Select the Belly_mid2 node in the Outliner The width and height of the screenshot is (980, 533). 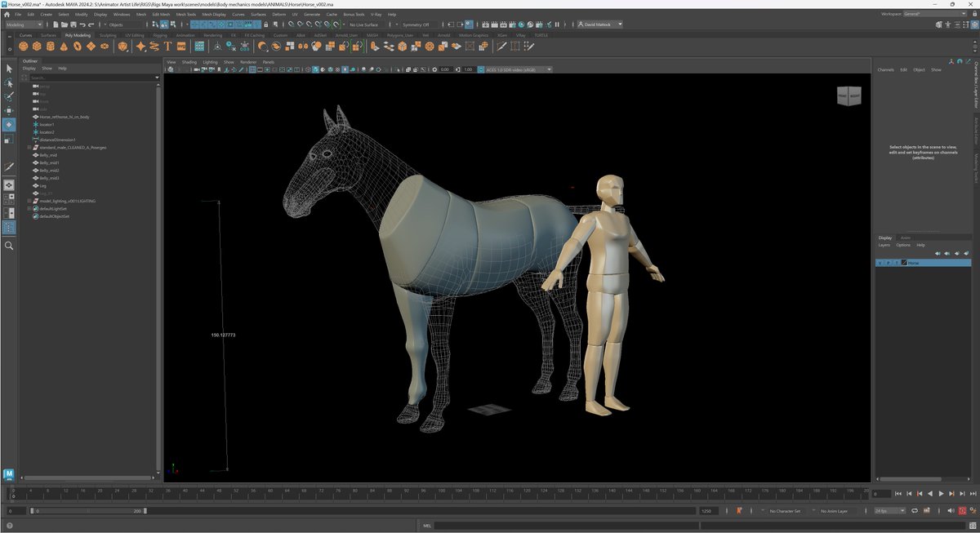(50, 171)
